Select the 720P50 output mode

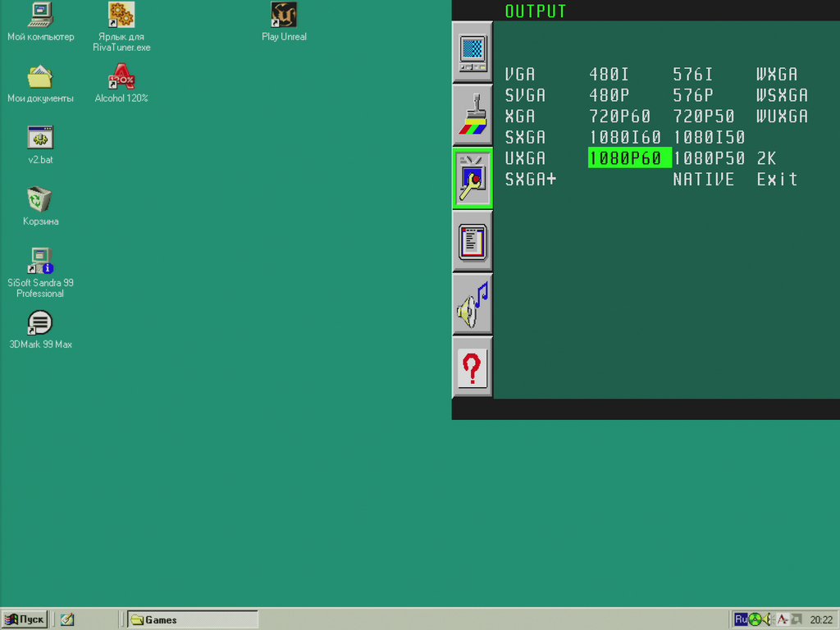(703, 116)
